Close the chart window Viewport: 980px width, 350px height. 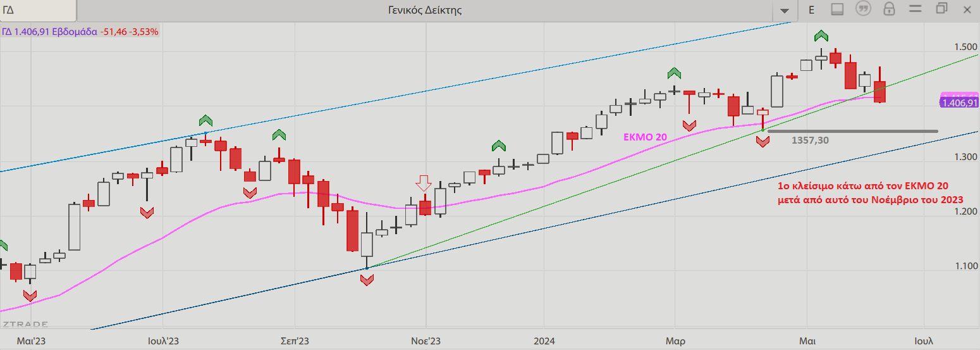click(x=967, y=9)
